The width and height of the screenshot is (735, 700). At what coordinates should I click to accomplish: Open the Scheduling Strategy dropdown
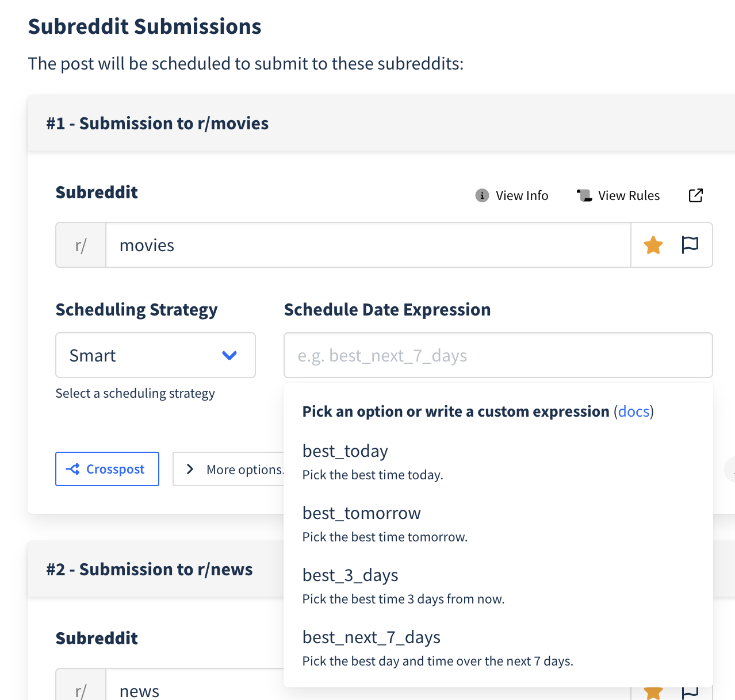(x=155, y=355)
